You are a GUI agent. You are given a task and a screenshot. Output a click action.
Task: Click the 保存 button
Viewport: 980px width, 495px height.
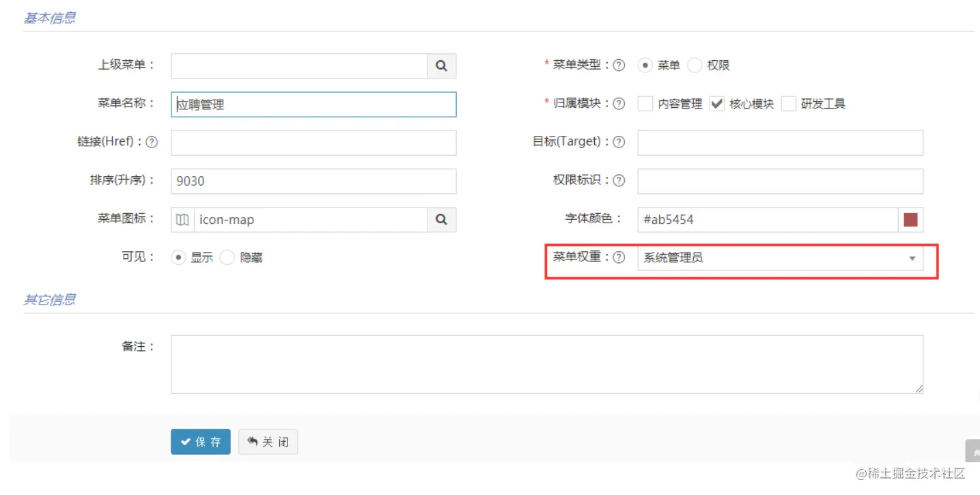pos(201,442)
